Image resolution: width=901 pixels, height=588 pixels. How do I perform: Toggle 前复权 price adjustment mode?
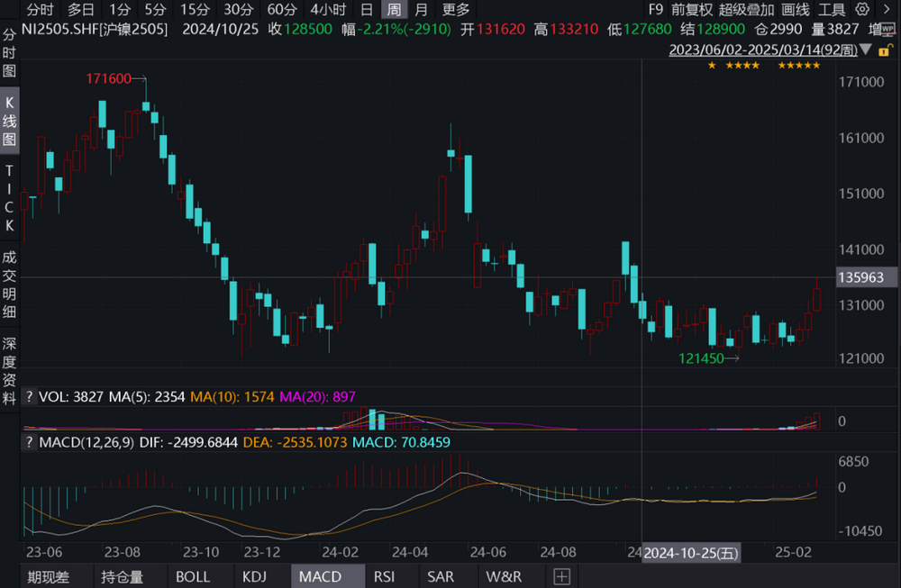(x=692, y=10)
